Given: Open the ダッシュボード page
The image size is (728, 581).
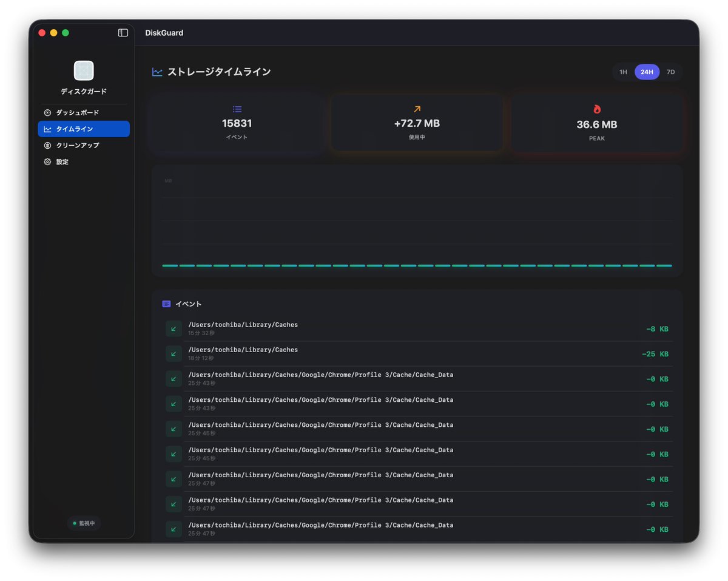Looking at the screenshot, I should pos(84,113).
